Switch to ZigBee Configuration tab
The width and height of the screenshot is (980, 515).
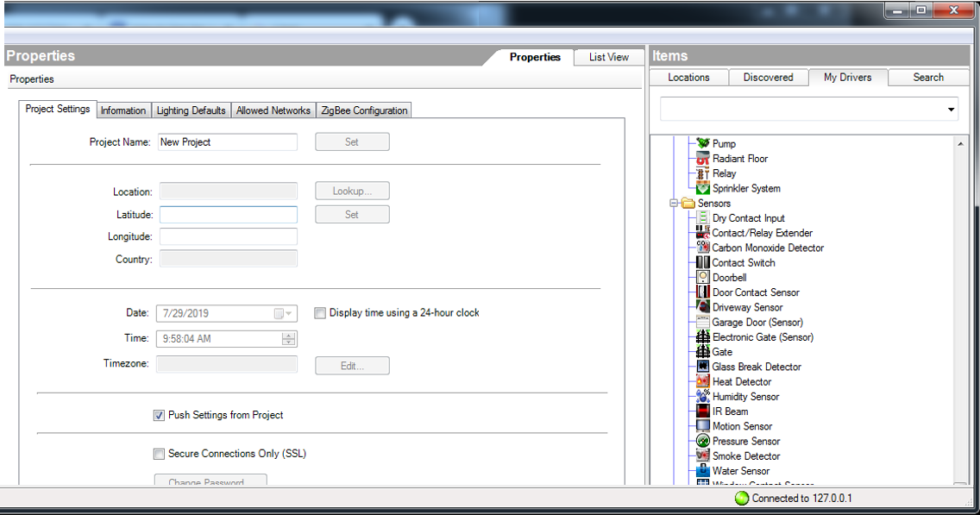point(363,110)
